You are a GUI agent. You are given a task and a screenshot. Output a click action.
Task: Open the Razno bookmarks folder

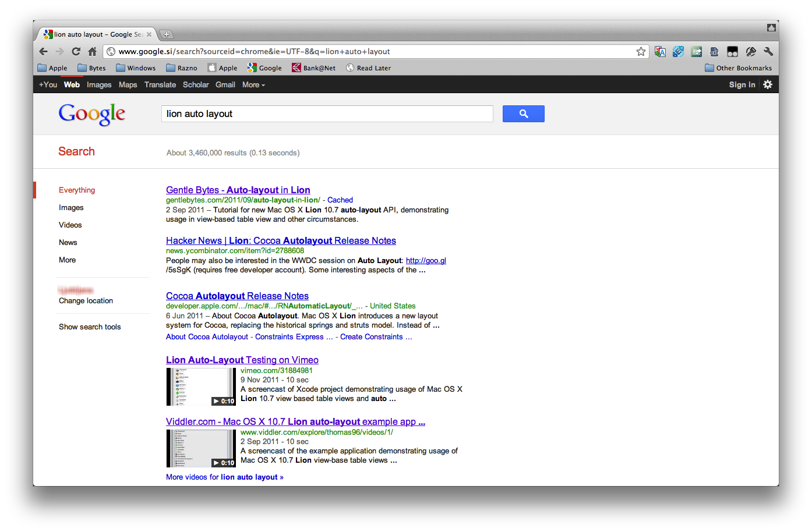tap(182, 68)
